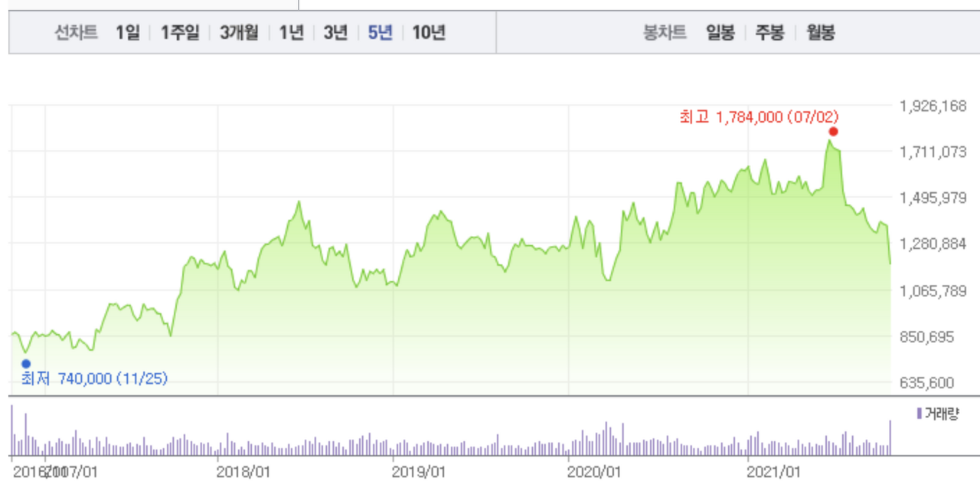This screenshot has width=980, height=494.
Task: Click the 최저 740,000 (11/25) label
Action: [x=94, y=378]
